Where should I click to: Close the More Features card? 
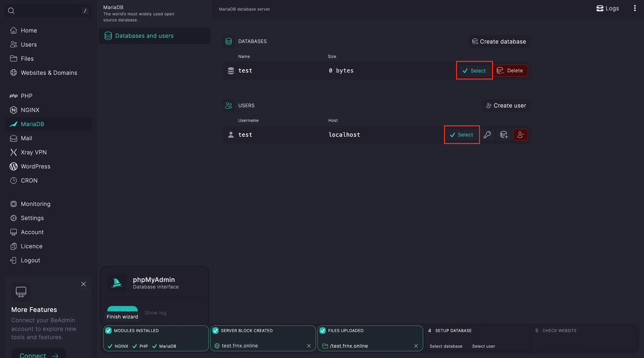[84, 284]
